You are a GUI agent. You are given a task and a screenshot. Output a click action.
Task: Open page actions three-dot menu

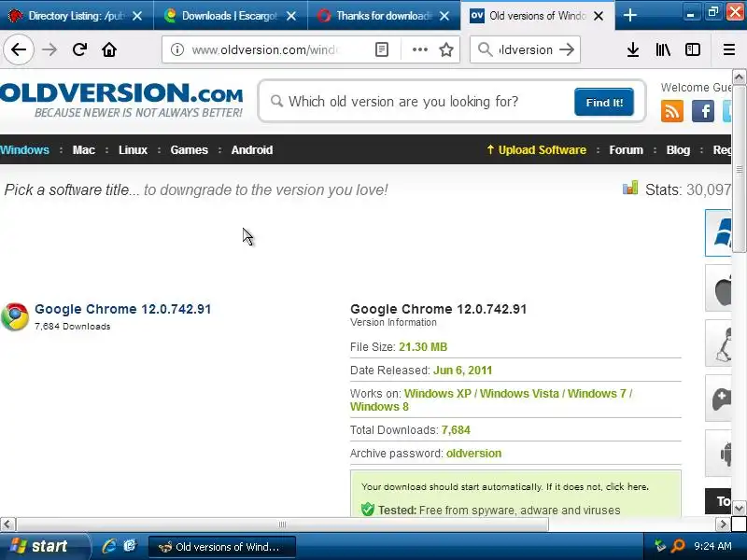point(419,49)
